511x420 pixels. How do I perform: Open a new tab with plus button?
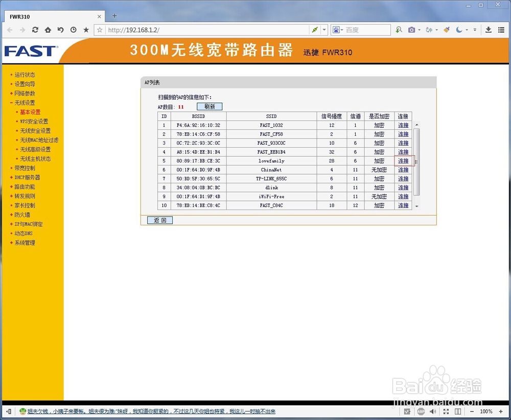(114, 16)
